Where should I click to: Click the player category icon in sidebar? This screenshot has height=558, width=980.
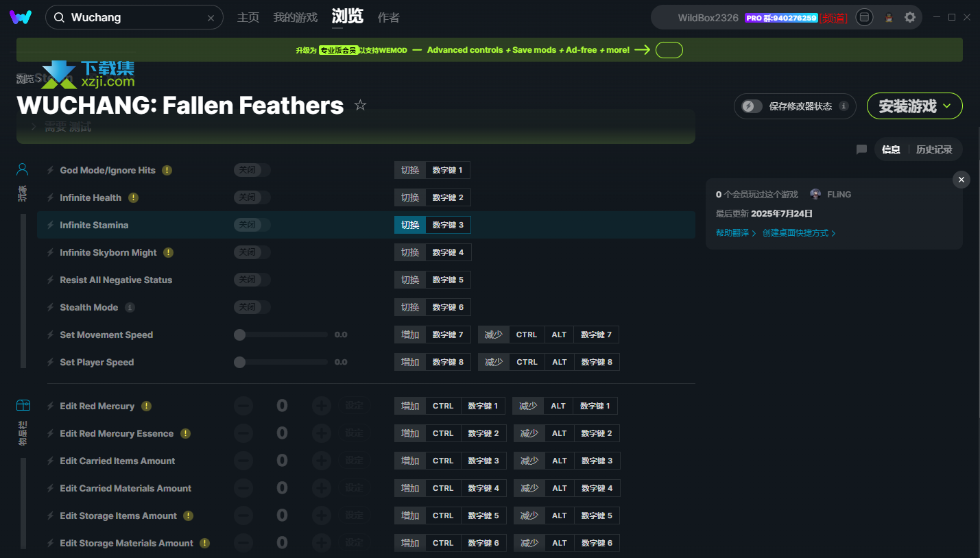(x=23, y=169)
